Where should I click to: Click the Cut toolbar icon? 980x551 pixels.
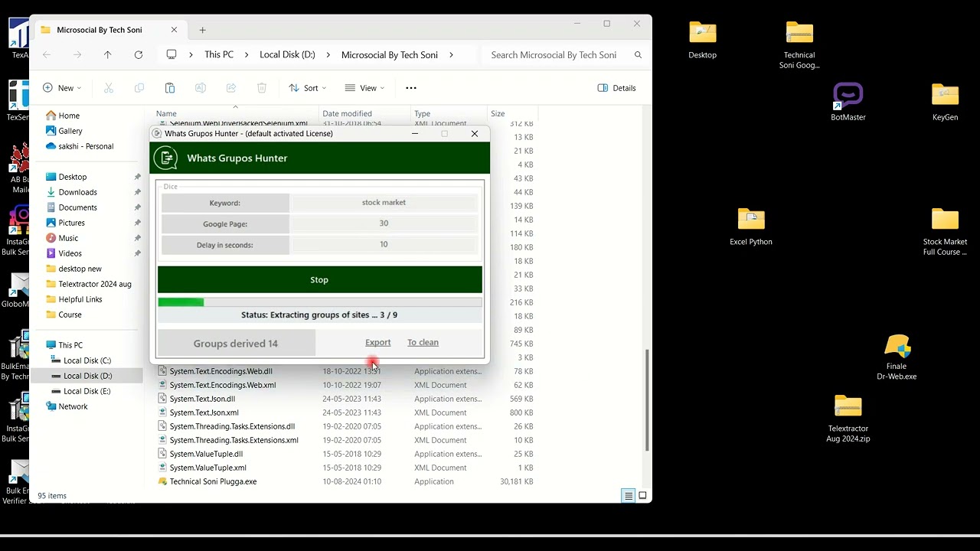point(109,88)
